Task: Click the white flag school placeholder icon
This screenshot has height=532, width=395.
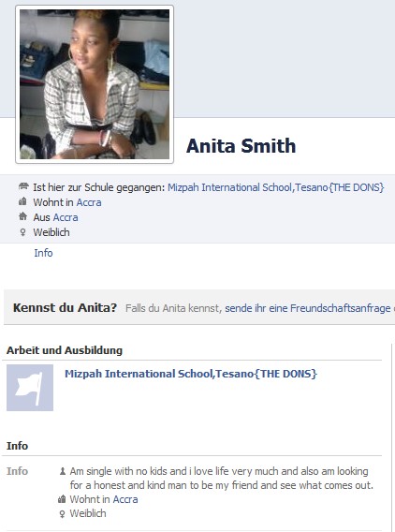Action: (x=30, y=388)
